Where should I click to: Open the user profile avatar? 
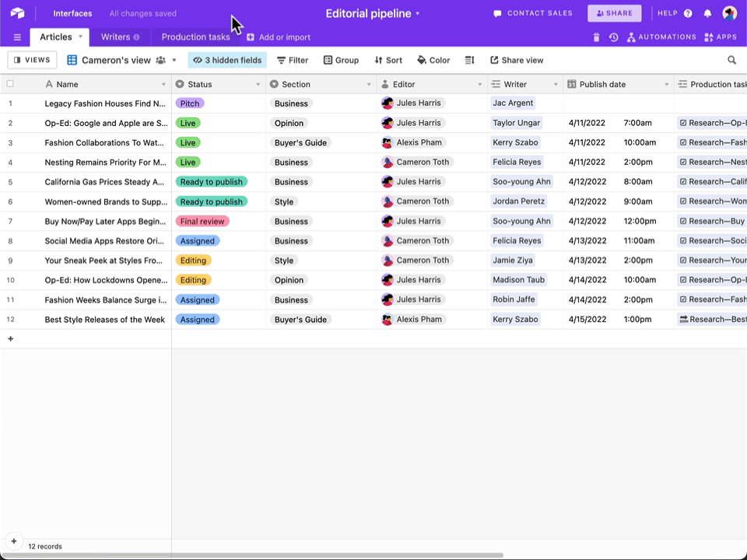pyautogui.click(x=729, y=13)
